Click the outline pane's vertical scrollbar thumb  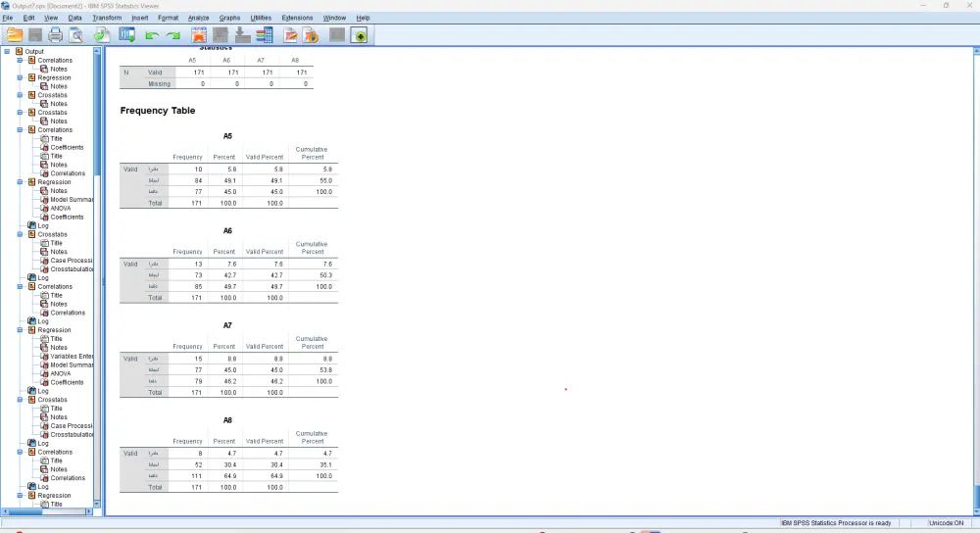click(x=97, y=114)
